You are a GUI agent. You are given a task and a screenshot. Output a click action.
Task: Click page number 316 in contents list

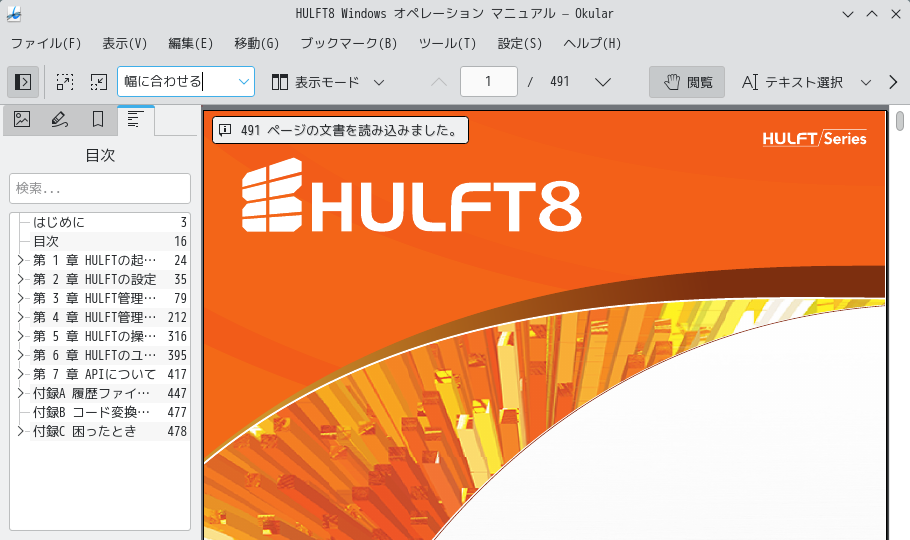[x=177, y=336]
